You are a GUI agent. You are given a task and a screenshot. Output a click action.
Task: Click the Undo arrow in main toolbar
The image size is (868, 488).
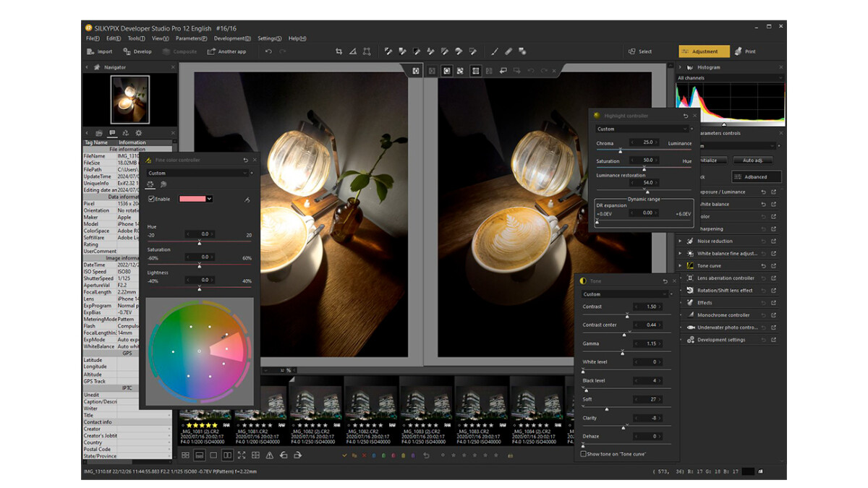pos(268,51)
